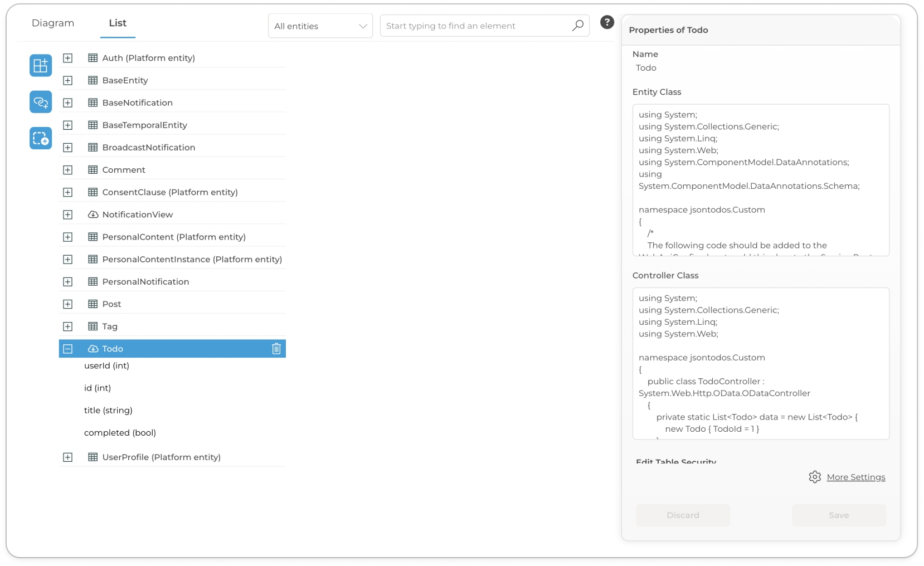Viewport: 924px width, 566px height.
Task: Open the help question mark icon
Action: coord(607,22)
